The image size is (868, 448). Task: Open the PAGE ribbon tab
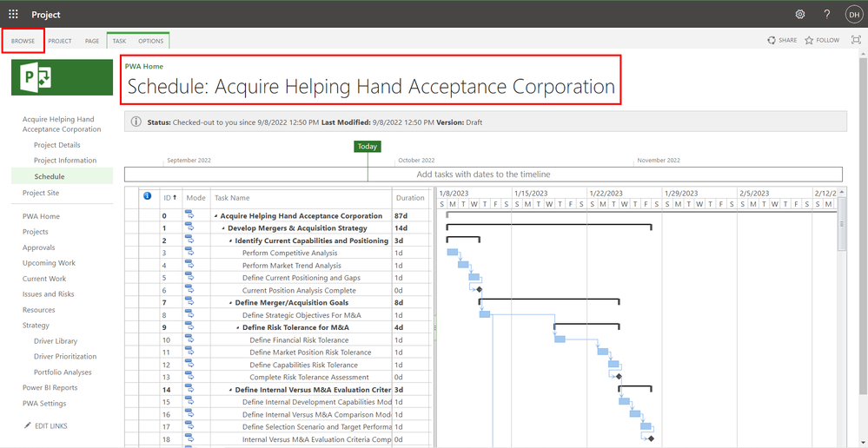[x=92, y=41]
